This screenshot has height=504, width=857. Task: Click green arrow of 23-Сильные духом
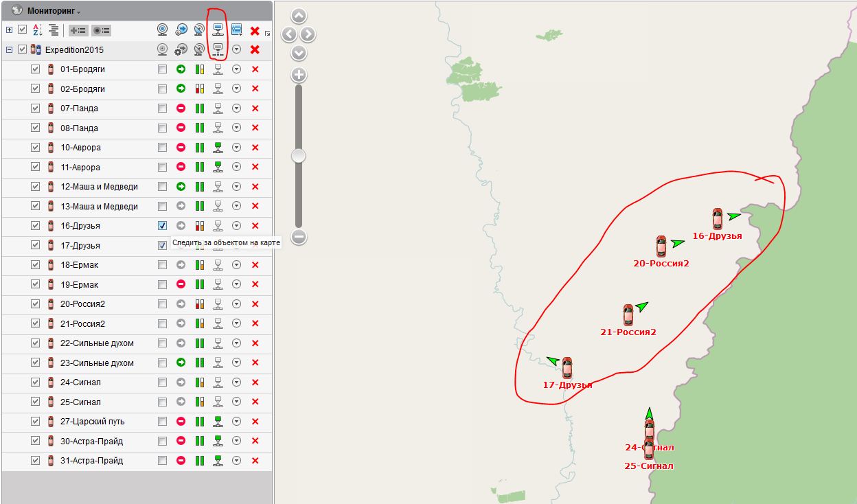(x=181, y=363)
